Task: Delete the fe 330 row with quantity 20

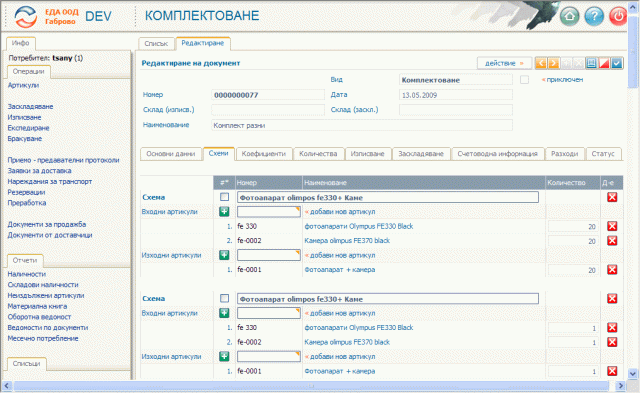Action: tap(612, 226)
